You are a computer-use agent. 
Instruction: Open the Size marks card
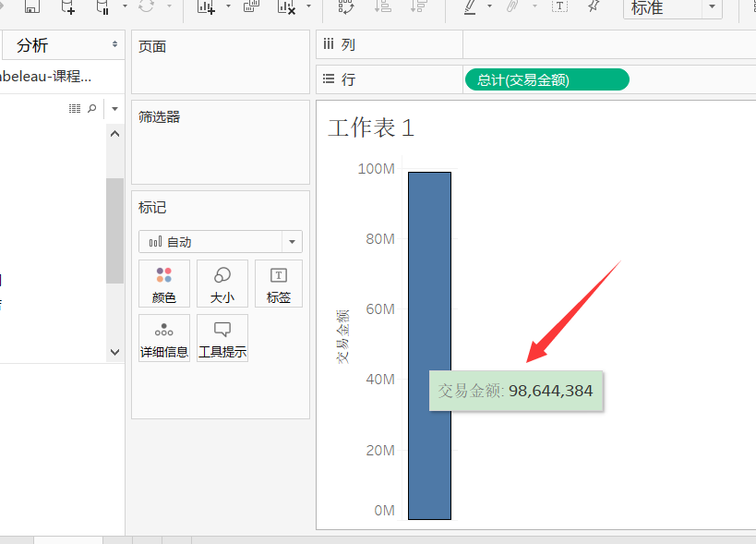[x=222, y=284]
